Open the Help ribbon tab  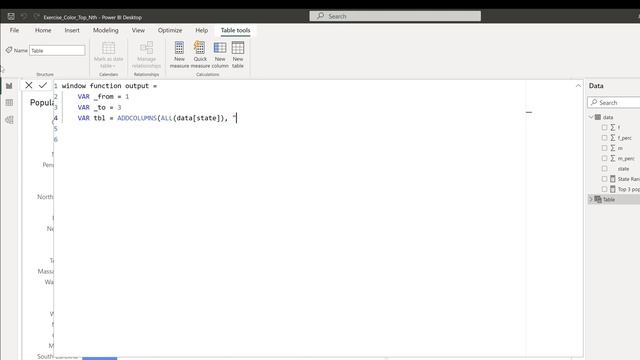201,30
